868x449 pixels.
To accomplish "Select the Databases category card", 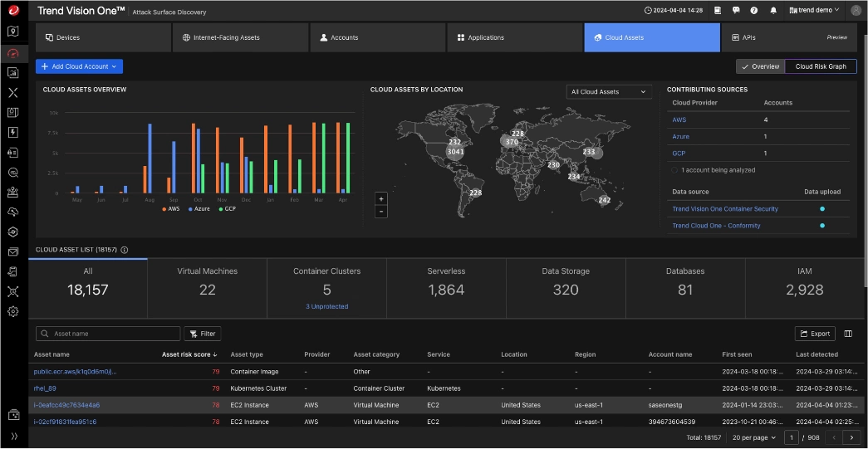I will pyautogui.click(x=685, y=289).
